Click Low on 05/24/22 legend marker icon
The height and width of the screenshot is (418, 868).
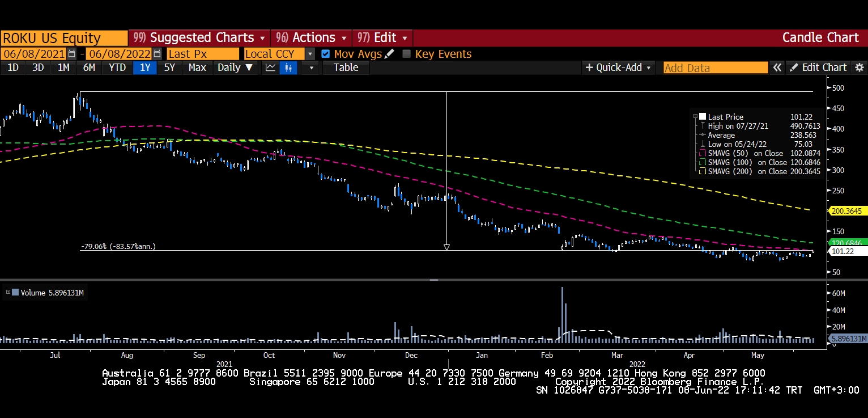click(x=703, y=144)
